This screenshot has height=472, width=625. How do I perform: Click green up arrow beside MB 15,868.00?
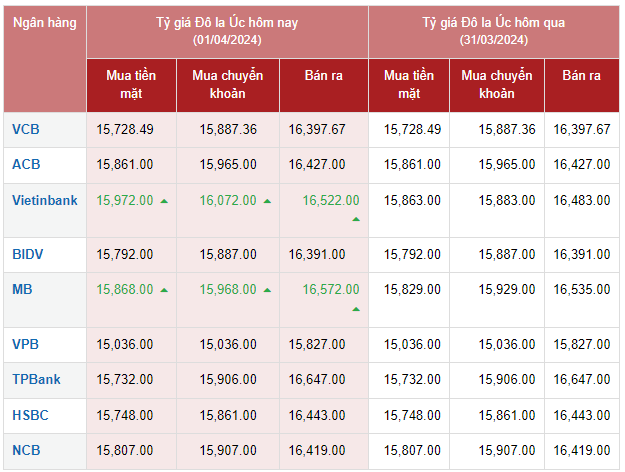pos(164,290)
